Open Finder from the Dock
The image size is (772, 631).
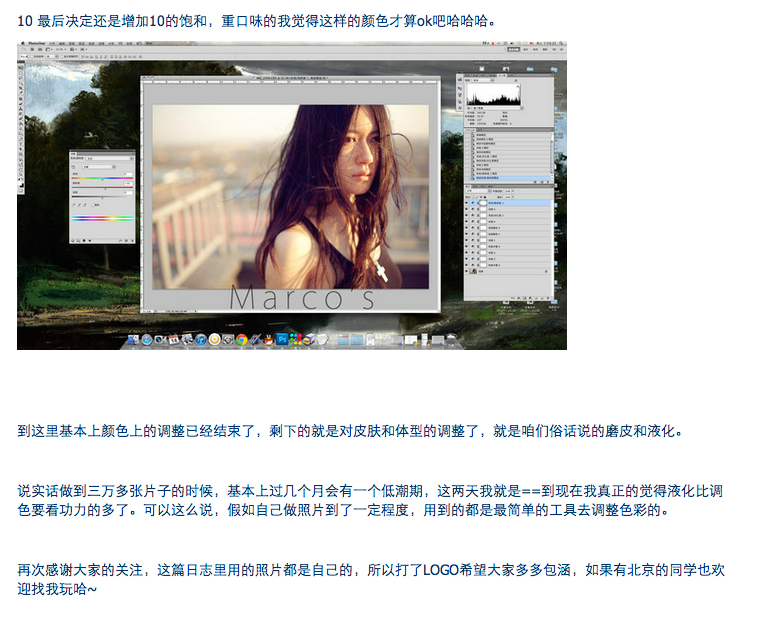133,340
